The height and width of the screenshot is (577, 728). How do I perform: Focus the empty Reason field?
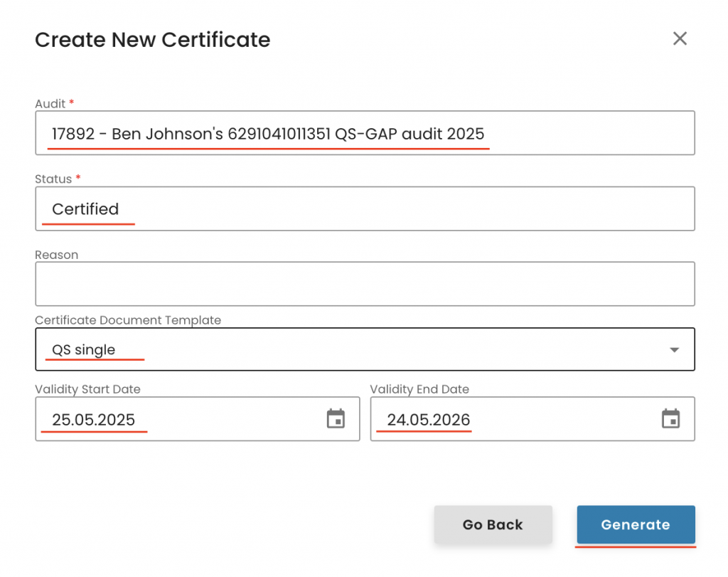pyautogui.click(x=364, y=284)
